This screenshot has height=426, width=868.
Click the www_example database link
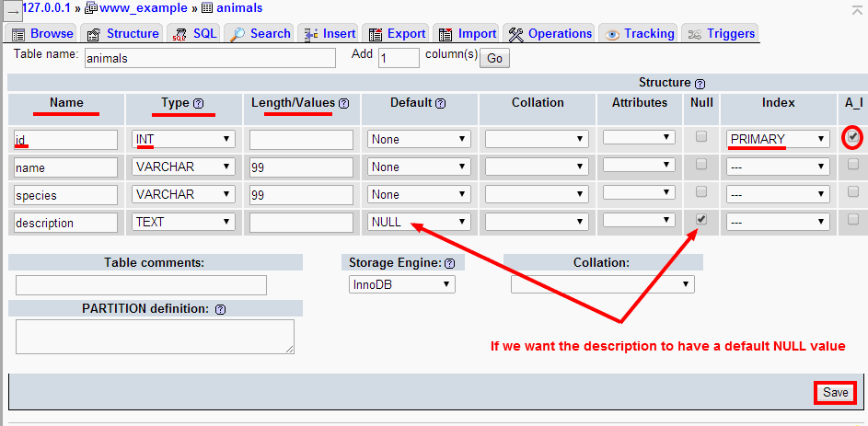pos(144,7)
